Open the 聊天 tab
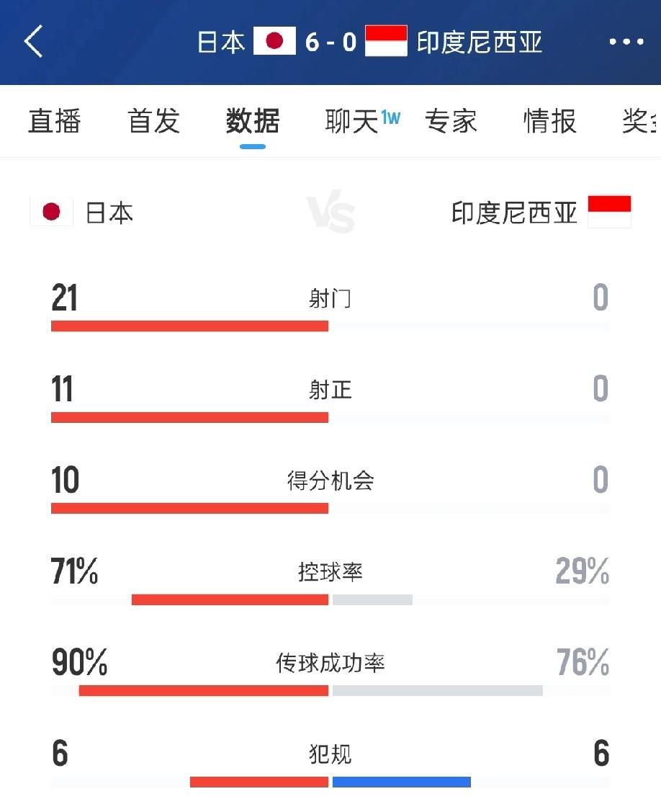Screen dimensions: 661x812 351,121
